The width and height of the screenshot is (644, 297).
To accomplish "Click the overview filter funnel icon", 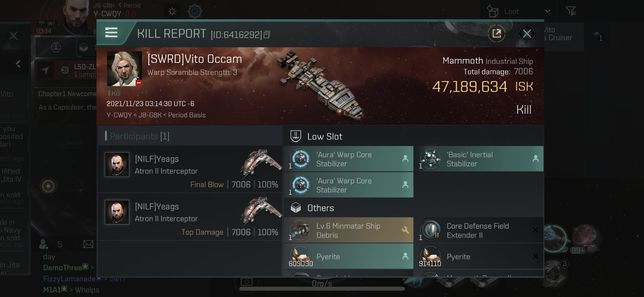I will (571, 11).
